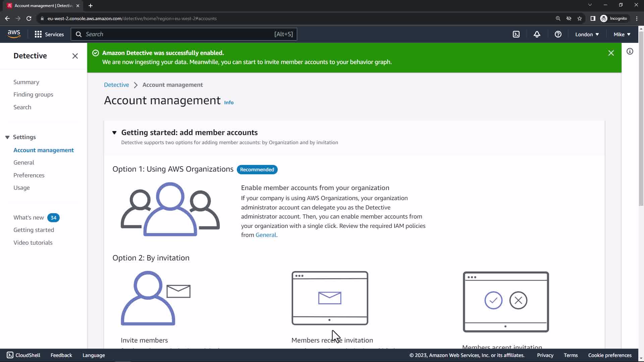This screenshot has height=362, width=644.
Task: Click the Info link beside Account management
Action: [x=229, y=103]
